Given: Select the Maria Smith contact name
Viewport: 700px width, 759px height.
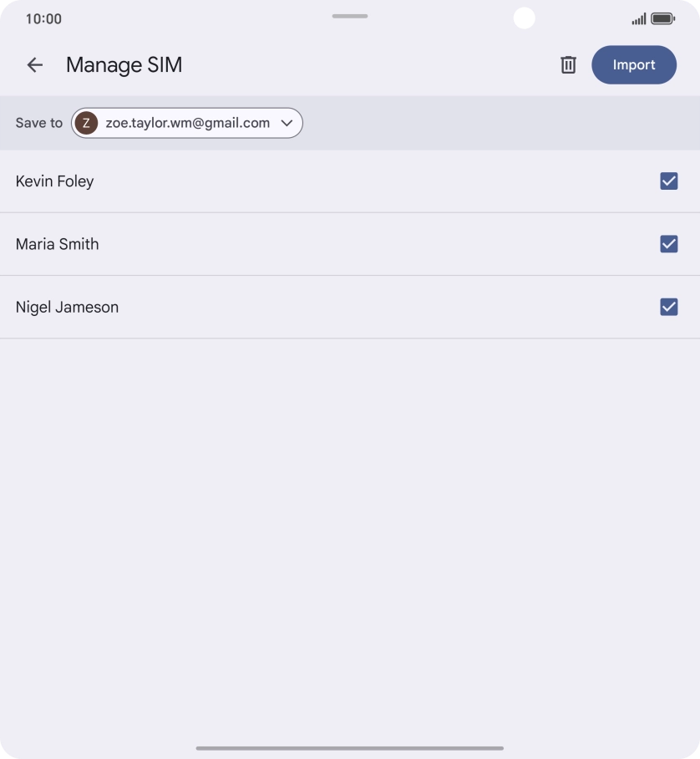Looking at the screenshot, I should [x=58, y=244].
